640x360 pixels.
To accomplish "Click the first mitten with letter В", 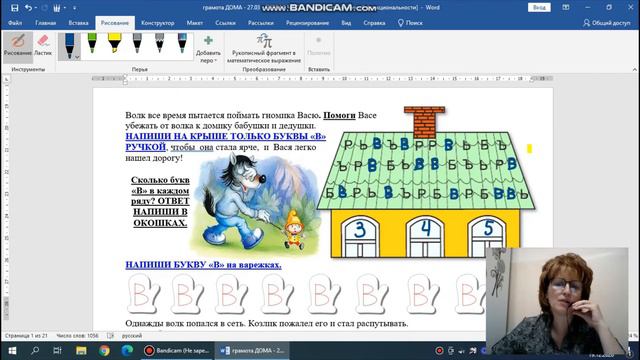I will (143, 294).
